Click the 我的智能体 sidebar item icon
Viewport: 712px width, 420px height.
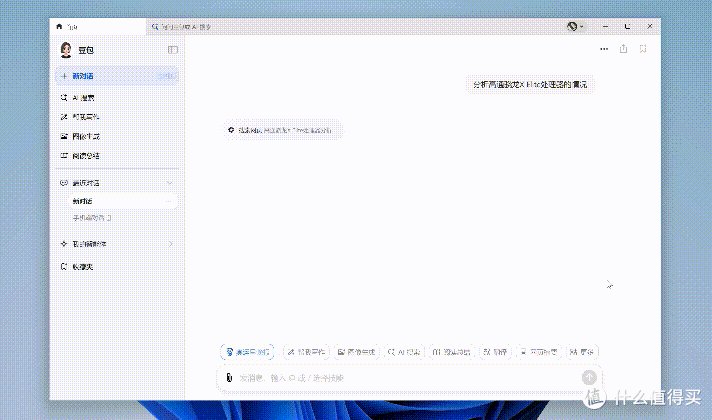coord(64,244)
